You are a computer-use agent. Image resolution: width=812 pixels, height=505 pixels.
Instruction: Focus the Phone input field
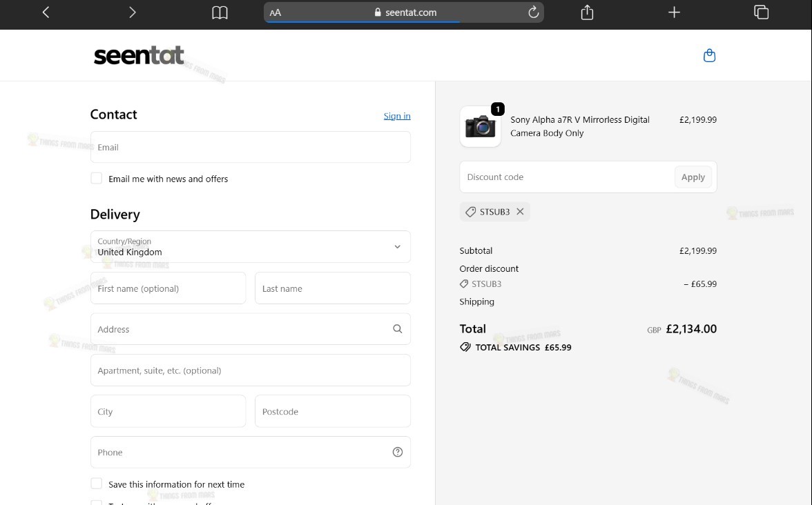pyautogui.click(x=250, y=452)
